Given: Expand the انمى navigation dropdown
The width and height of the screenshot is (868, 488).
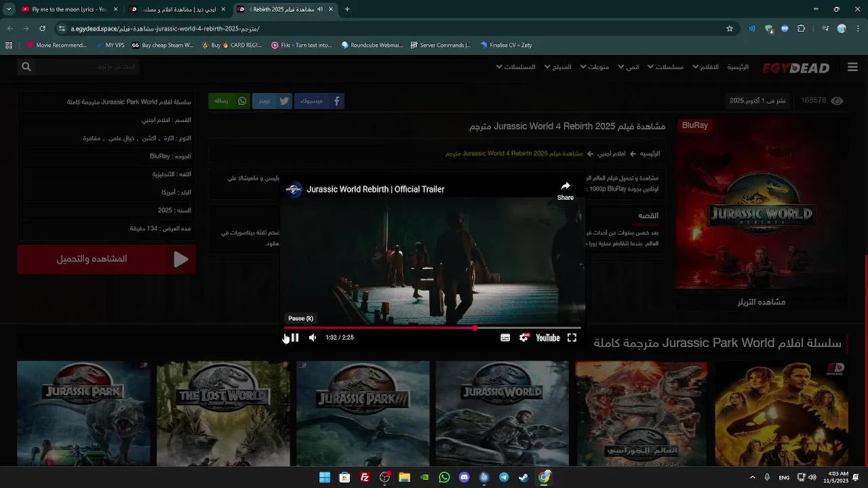Looking at the screenshot, I should [x=628, y=67].
